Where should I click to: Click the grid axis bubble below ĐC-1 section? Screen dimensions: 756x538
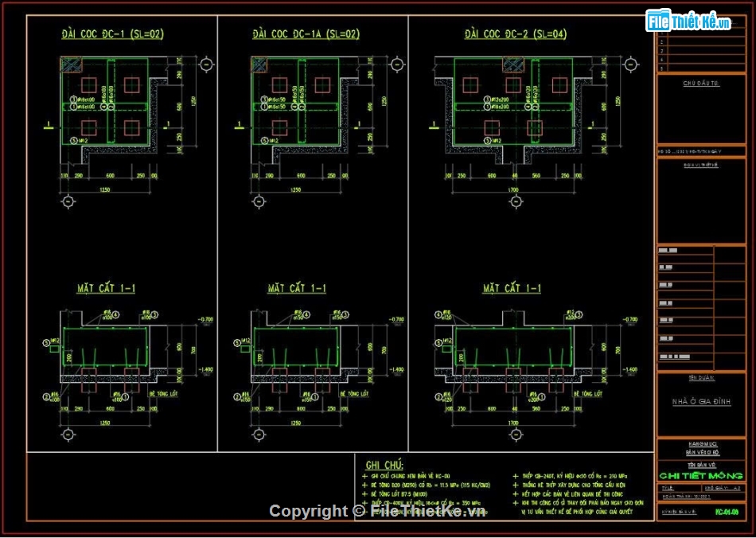[x=68, y=435]
